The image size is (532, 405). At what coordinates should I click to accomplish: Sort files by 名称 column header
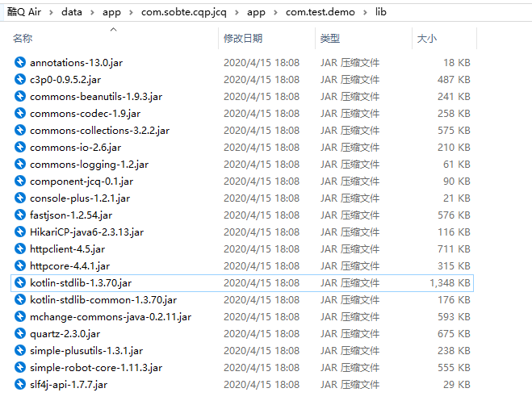23,39
